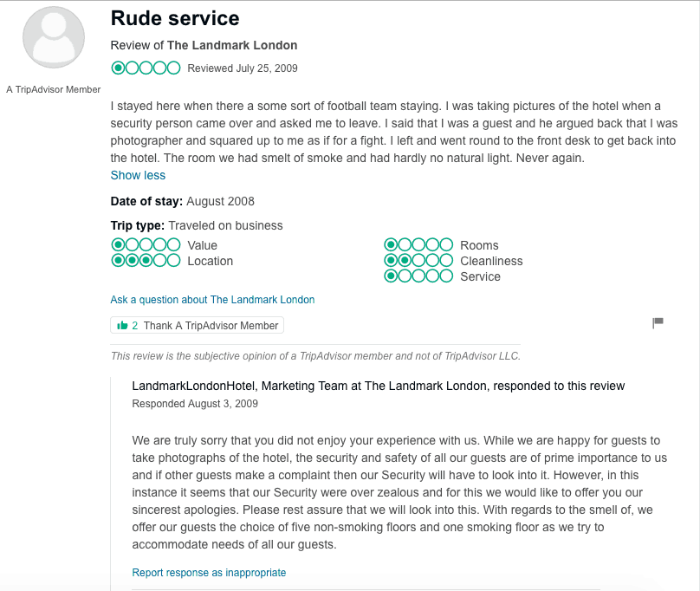Click the Service rating bubbles
The image size is (700, 591).
click(418, 276)
